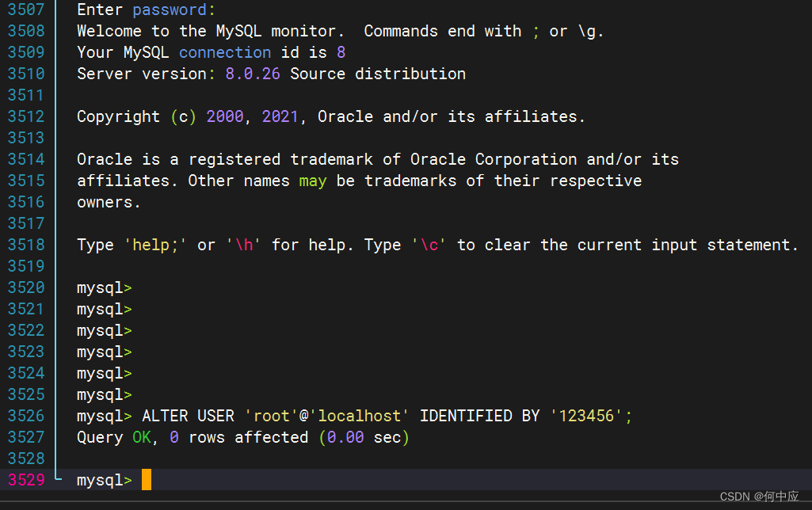Click line number 3518
The width and height of the screenshot is (812, 510).
[26, 245]
